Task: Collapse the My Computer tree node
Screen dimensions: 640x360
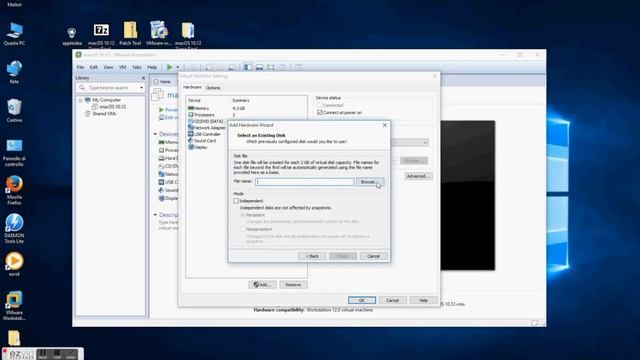Action: pos(81,100)
